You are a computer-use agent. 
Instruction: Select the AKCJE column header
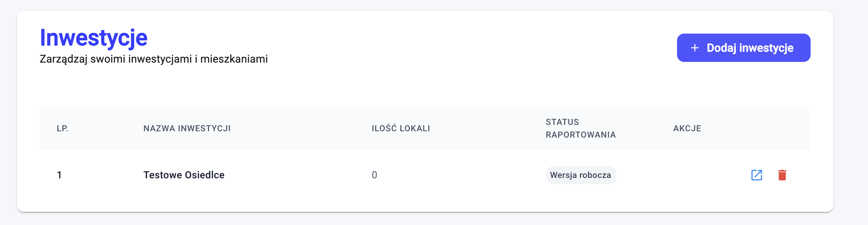click(687, 128)
